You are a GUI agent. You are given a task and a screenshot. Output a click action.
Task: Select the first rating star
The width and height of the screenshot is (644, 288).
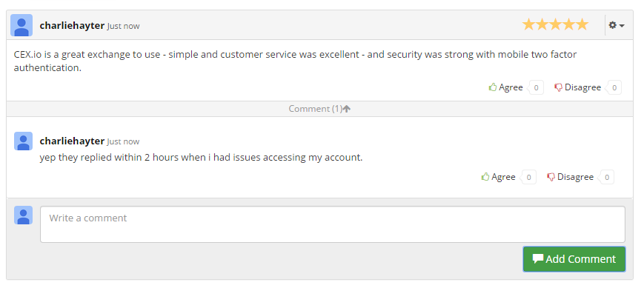pos(528,25)
